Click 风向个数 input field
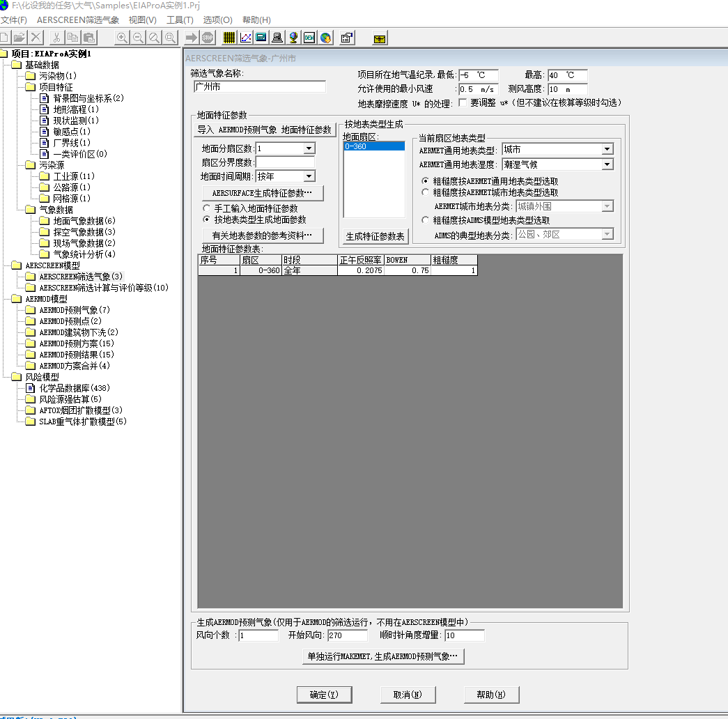Image resolution: width=728 pixels, height=719 pixels. point(258,635)
